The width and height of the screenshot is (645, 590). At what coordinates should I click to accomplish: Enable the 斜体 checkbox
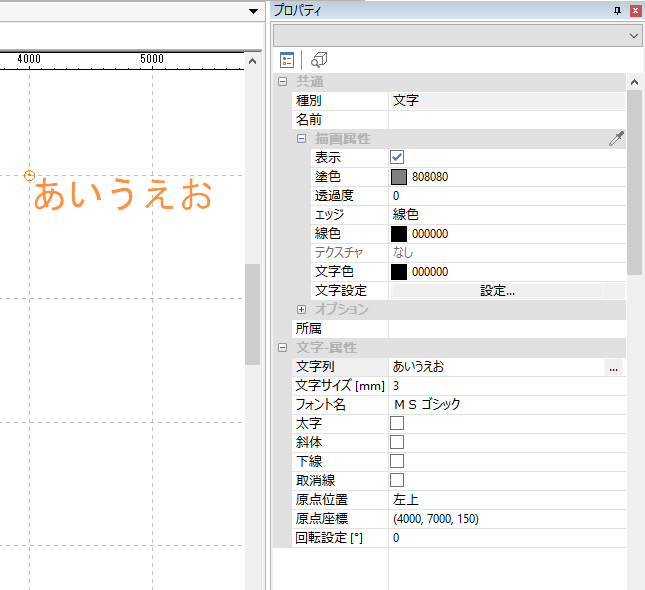[x=397, y=442]
